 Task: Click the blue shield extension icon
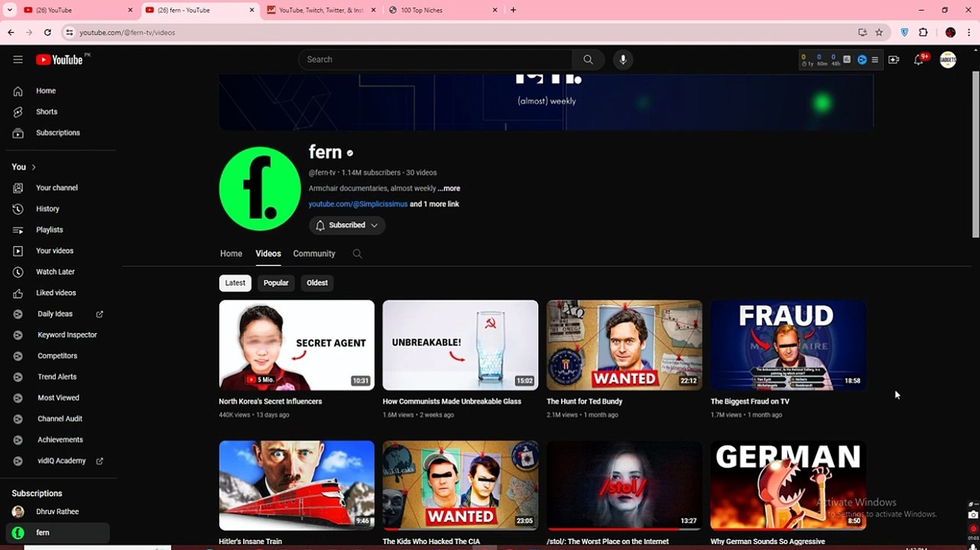click(905, 32)
